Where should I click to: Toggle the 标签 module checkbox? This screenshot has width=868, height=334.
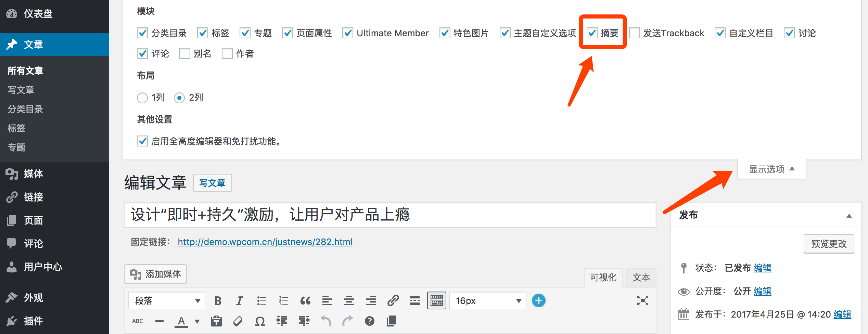point(203,33)
